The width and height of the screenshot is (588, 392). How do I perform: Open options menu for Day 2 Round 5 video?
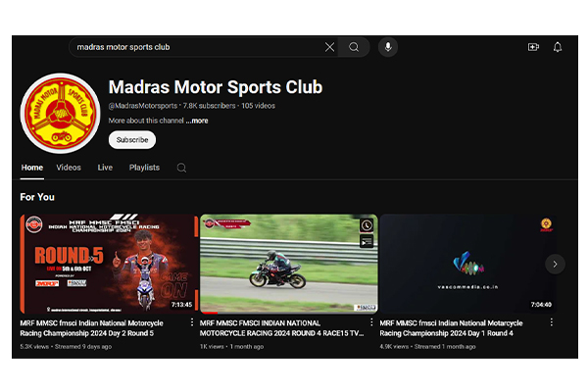192,322
